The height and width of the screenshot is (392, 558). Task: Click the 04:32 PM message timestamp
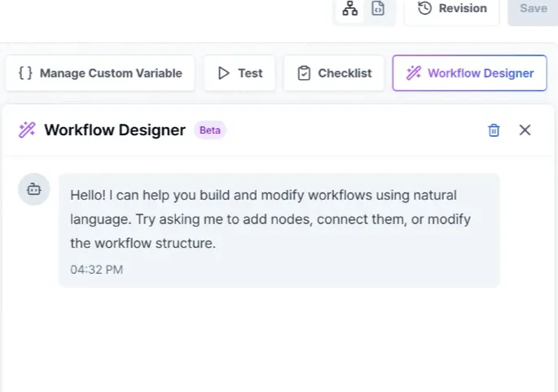pyautogui.click(x=96, y=269)
